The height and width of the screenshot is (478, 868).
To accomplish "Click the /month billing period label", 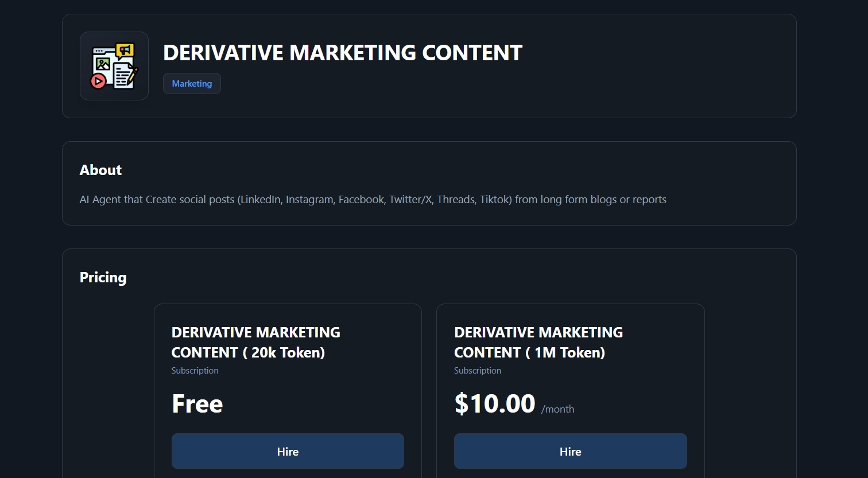I will [x=557, y=409].
